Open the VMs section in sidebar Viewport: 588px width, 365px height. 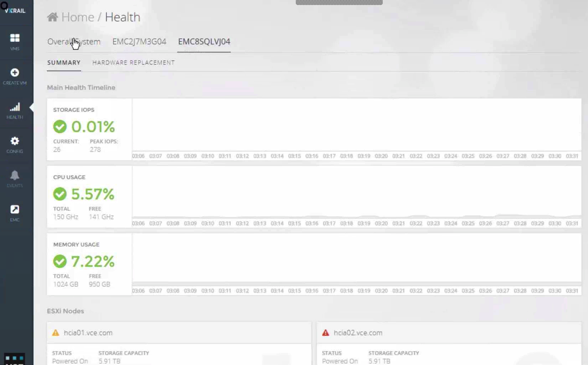click(x=15, y=38)
